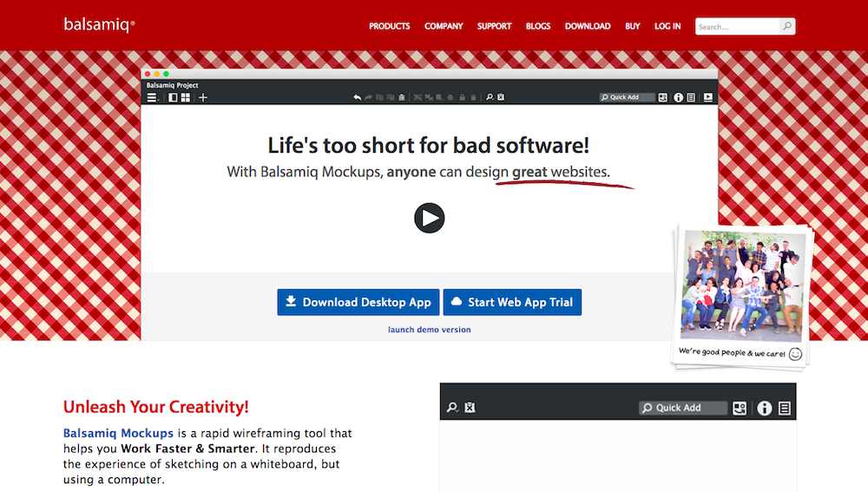
Task: Toggle the UI library icon beside lower Quick Add
Action: pyautogui.click(x=740, y=408)
